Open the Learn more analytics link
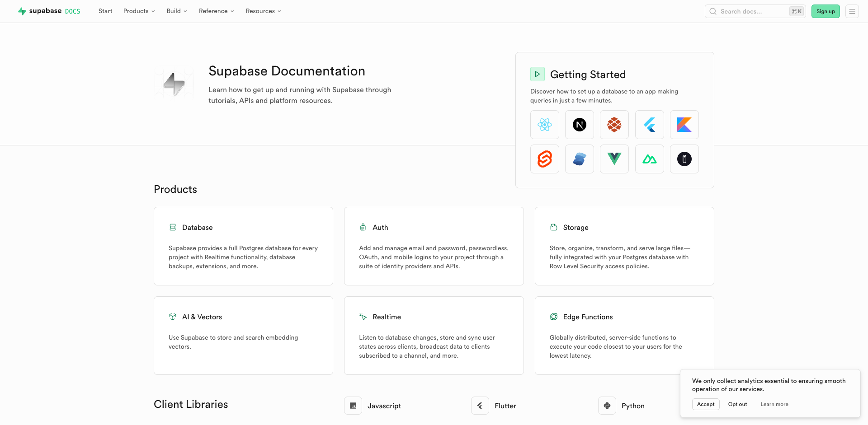 [x=774, y=404]
